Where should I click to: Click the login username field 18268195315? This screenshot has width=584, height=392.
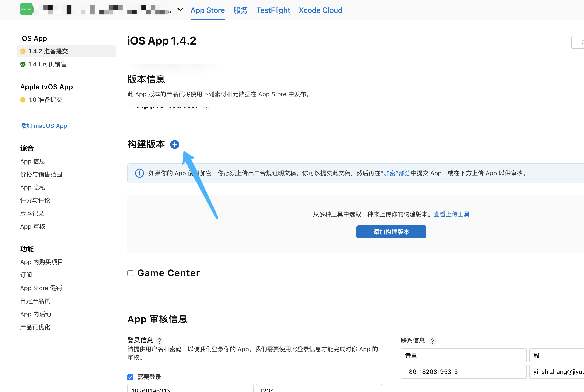point(190,388)
